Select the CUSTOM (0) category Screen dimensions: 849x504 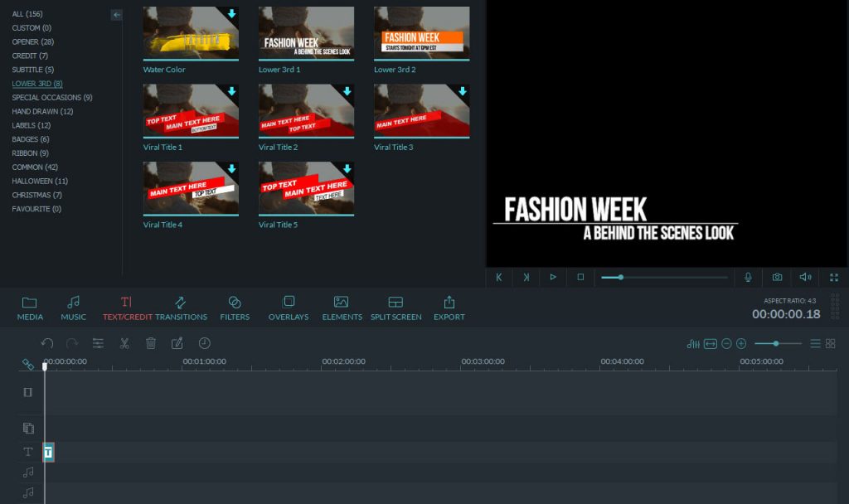pyautogui.click(x=32, y=27)
